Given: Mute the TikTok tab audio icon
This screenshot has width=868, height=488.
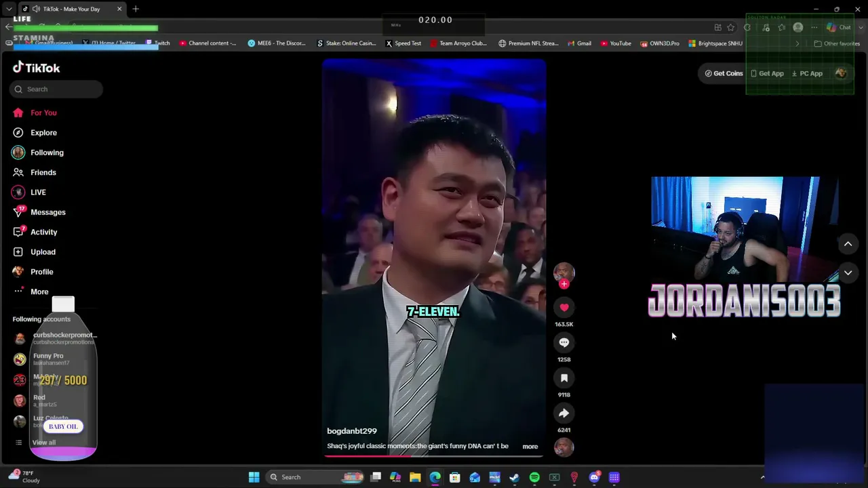Looking at the screenshot, I should pyautogui.click(x=36, y=9).
